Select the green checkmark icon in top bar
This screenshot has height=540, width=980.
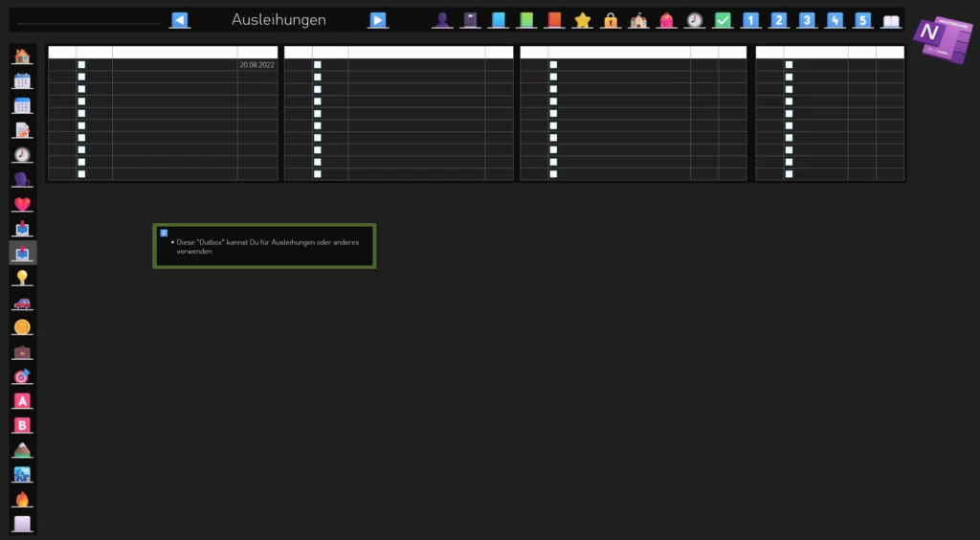tap(723, 20)
